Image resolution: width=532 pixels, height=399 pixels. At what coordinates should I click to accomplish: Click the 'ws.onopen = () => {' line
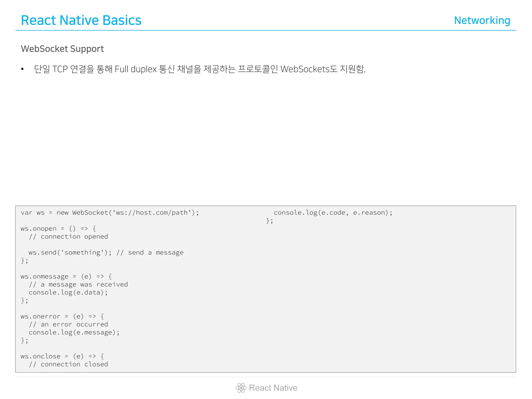(x=58, y=229)
